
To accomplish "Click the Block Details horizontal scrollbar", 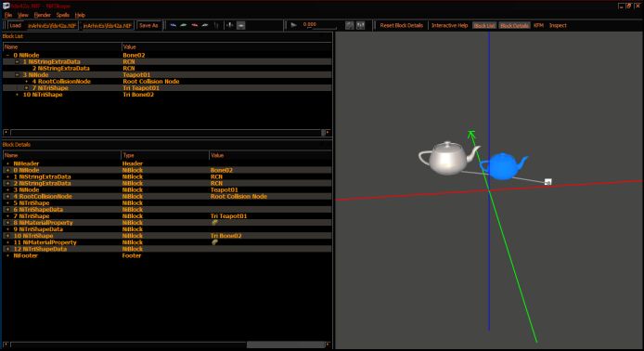I will pos(167,344).
